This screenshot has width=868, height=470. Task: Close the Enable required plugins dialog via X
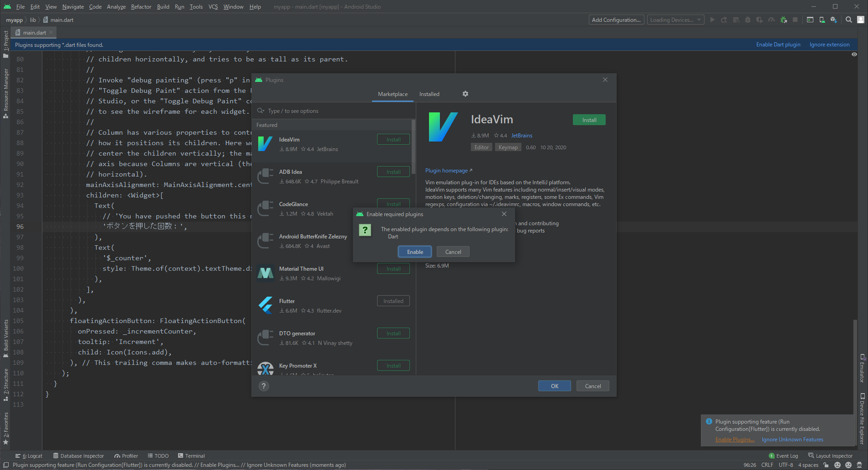click(x=504, y=214)
